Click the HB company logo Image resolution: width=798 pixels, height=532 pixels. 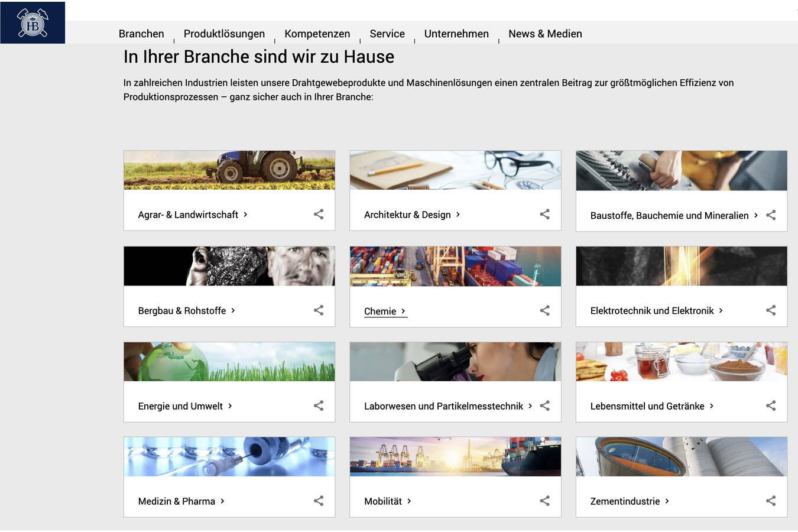33,22
